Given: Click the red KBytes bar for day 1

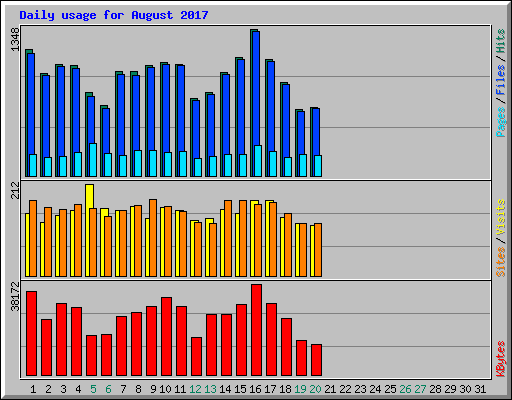Looking at the screenshot, I should click(31, 333).
